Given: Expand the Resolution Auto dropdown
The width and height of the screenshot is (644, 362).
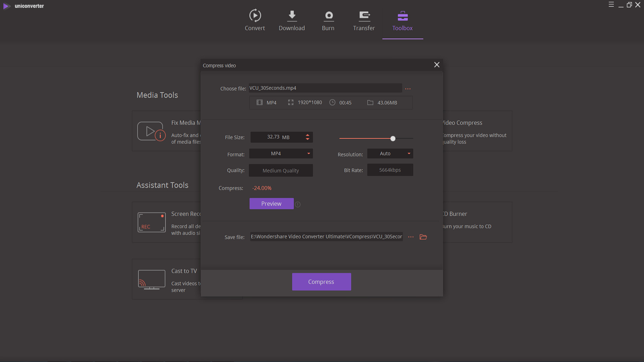Looking at the screenshot, I should pos(390,154).
